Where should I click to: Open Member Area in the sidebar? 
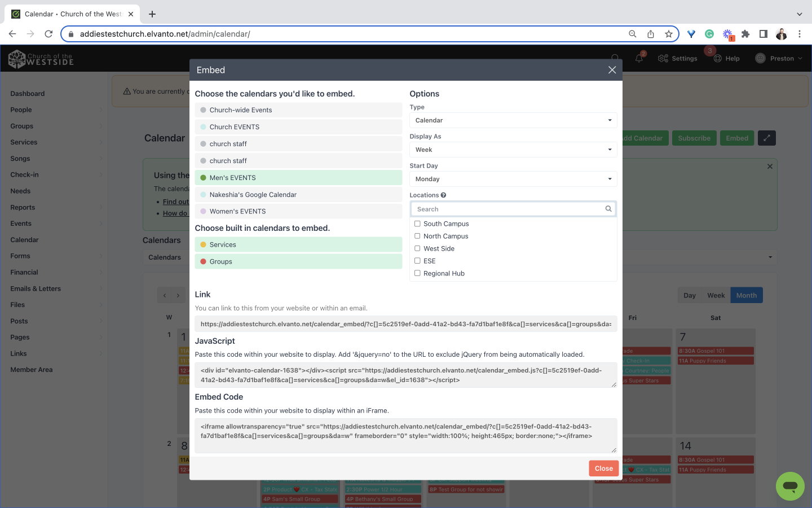pyautogui.click(x=32, y=370)
